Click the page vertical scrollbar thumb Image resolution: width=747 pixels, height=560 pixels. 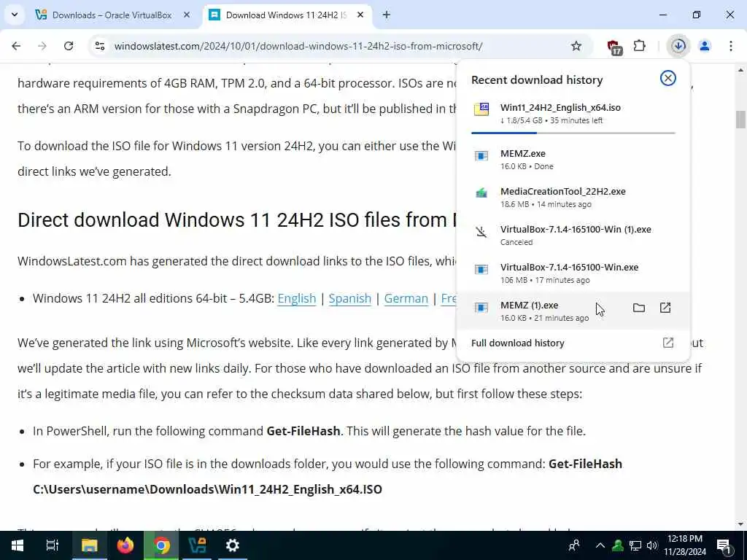pos(740,119)
